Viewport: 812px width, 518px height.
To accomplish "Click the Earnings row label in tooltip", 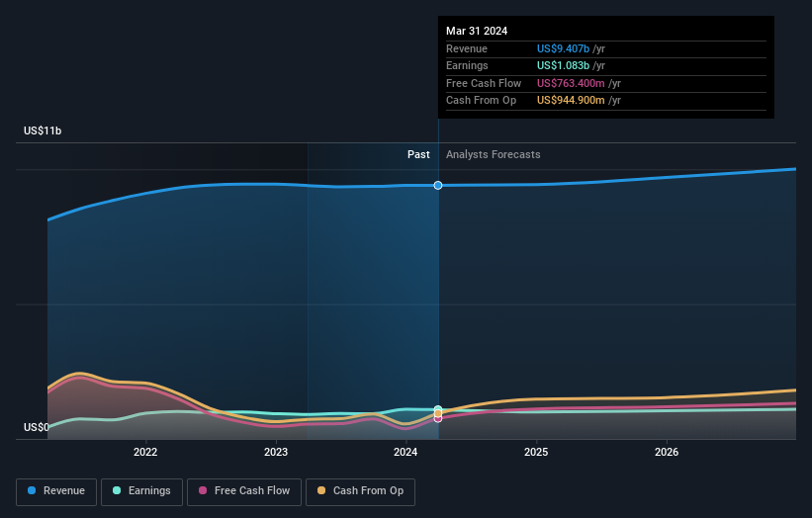I will click(x=467, y=65).
